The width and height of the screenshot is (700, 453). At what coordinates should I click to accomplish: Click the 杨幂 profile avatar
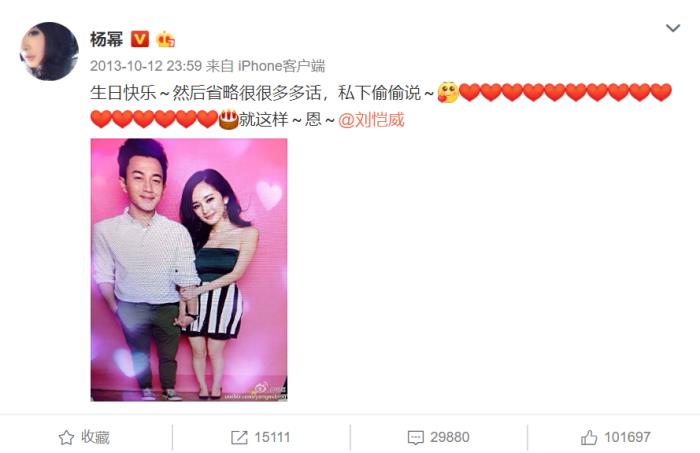[x=49, y=51]
